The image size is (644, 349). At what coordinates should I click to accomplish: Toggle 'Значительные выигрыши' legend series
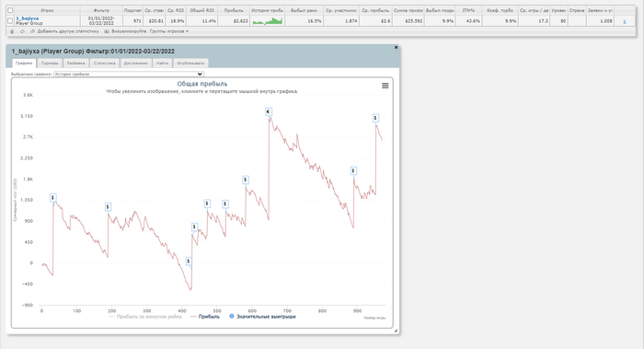(262, 317)
